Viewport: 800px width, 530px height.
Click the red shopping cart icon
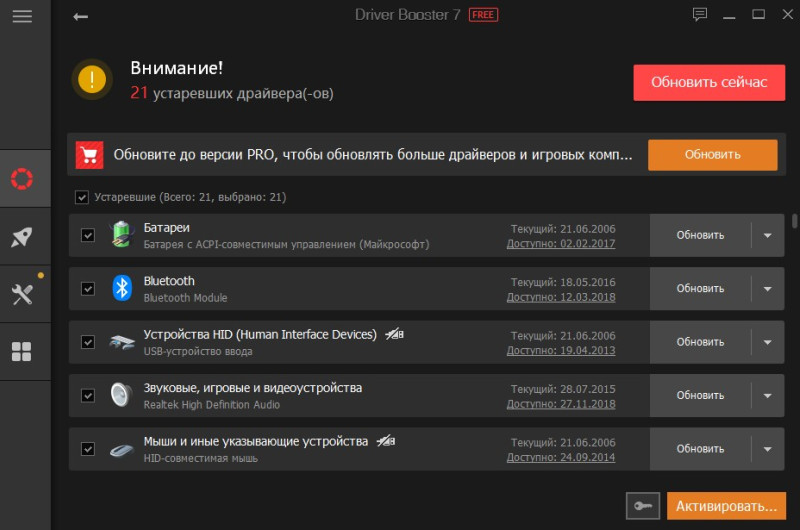(89, 155)
